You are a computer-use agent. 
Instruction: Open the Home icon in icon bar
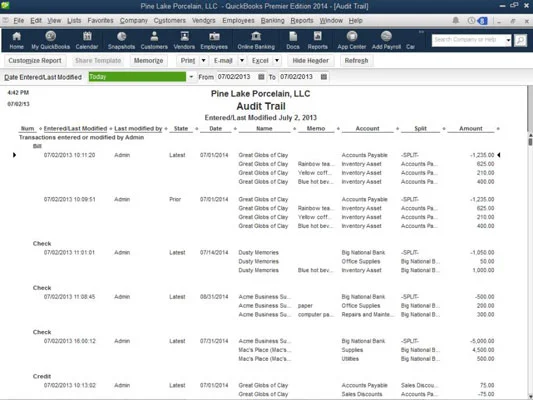[16, 40]
